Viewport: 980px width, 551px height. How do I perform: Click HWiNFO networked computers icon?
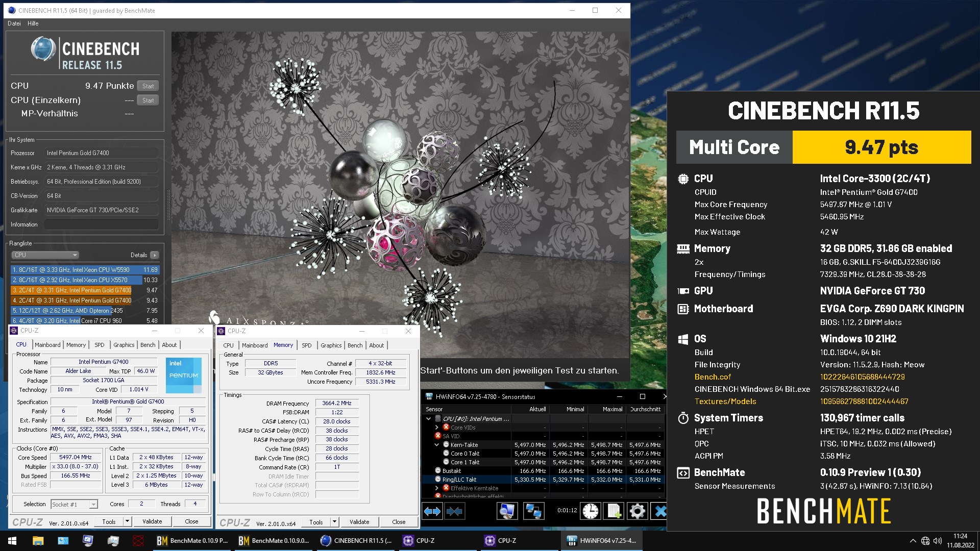[533, 511]
